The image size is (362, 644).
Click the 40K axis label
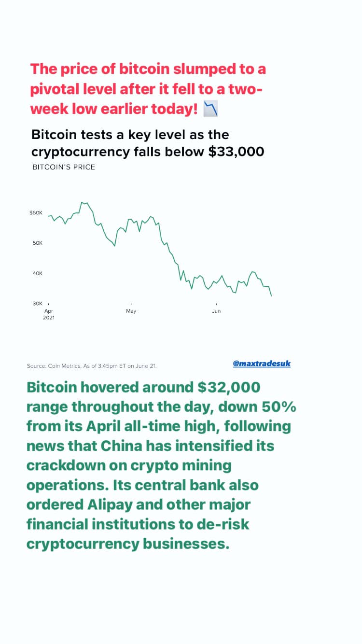[38, 273]
